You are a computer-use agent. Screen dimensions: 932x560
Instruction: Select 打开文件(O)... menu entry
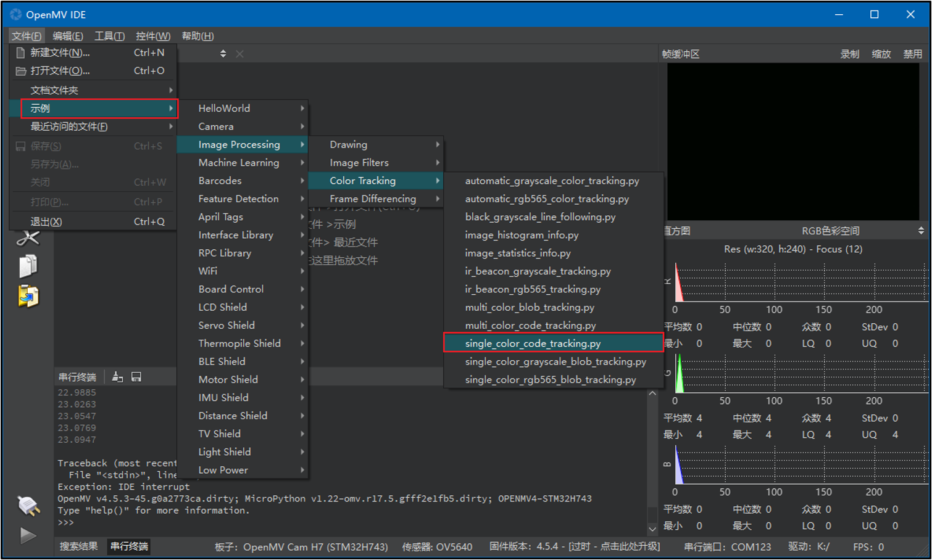[93, 71]
